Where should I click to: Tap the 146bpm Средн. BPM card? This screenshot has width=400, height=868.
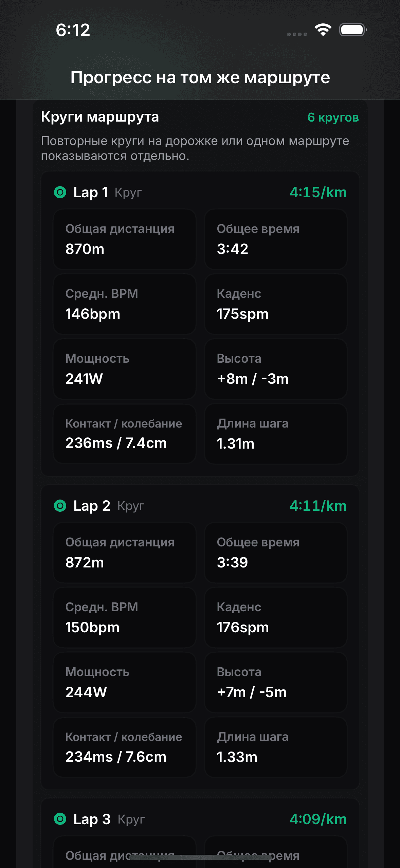[x=125, y=304]
